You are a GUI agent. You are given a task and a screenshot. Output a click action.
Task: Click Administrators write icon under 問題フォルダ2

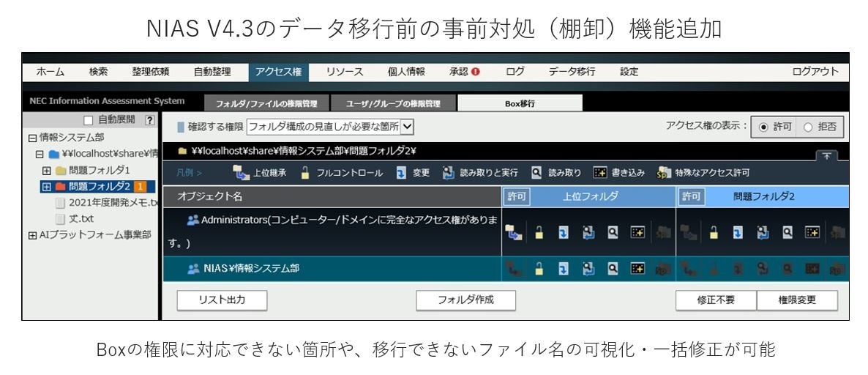tap(812, 233)
